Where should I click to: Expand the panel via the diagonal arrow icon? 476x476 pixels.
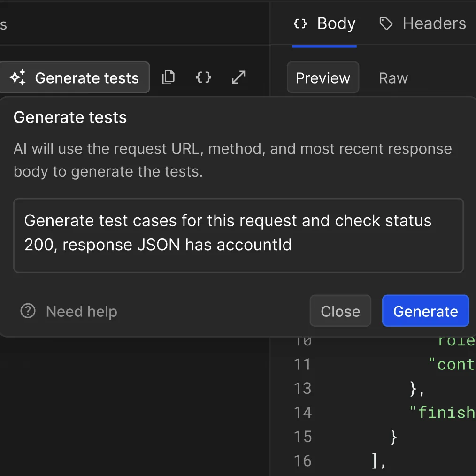click(x=238, y=77)
